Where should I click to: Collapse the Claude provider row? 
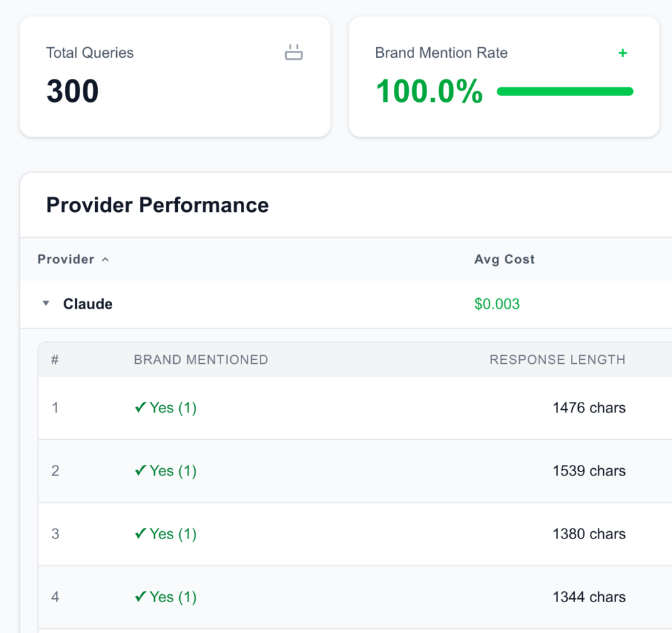pos(46,304)
